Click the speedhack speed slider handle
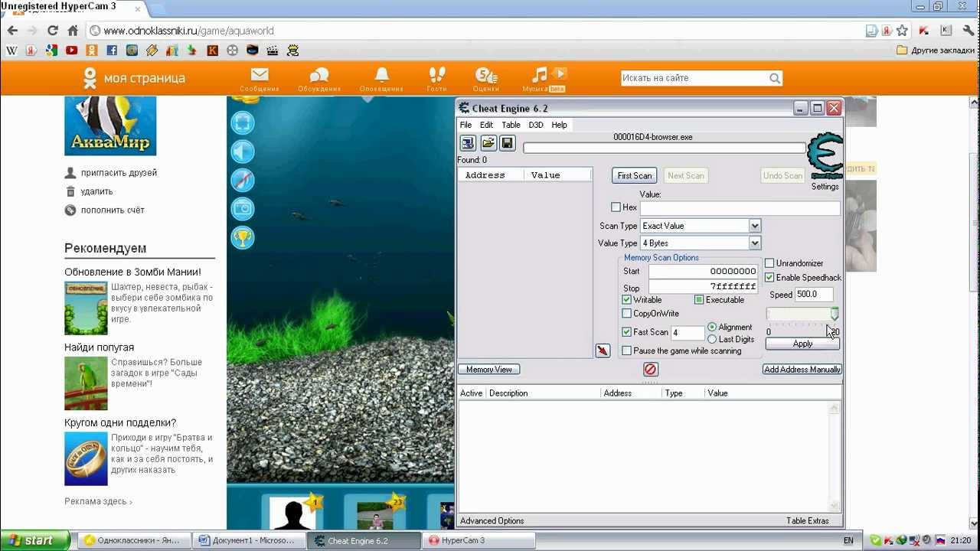980x551 pixels. [835, 314]
